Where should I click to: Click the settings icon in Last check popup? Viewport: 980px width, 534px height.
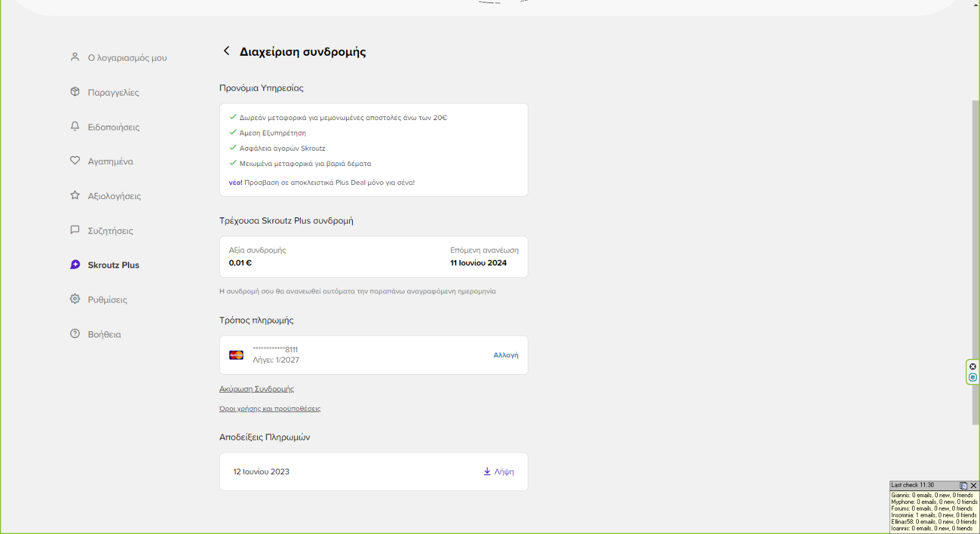tap(963, 486)
